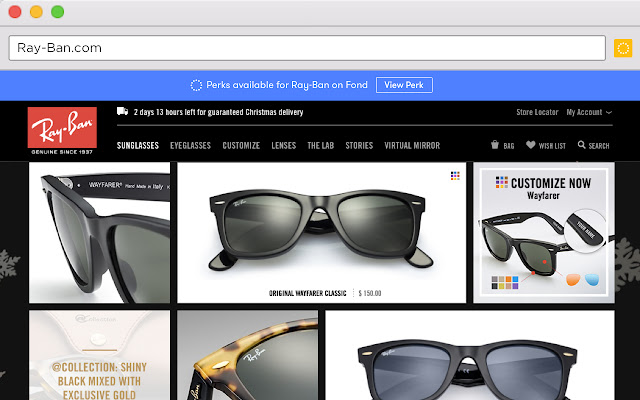Open the Store Locator link
This screenshot has width=640, height=400.
[x=537, y=112]
